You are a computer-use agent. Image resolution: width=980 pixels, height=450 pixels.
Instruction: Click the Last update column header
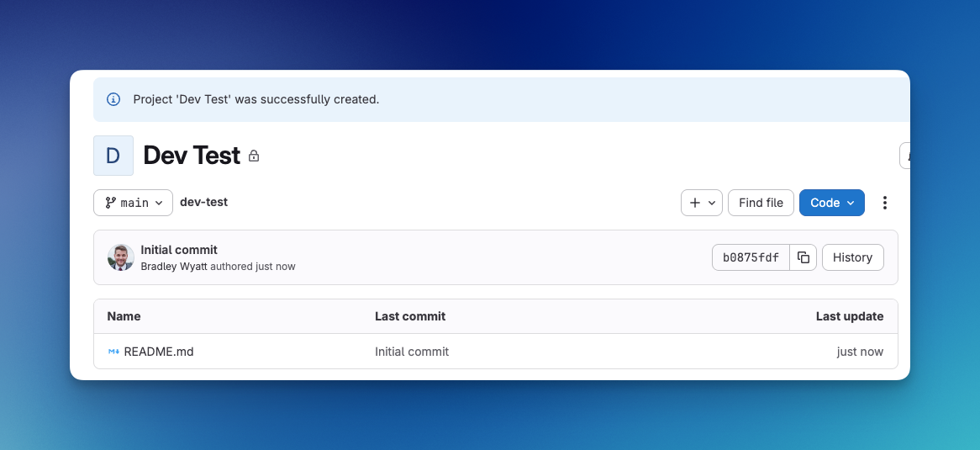click(849, 316)
